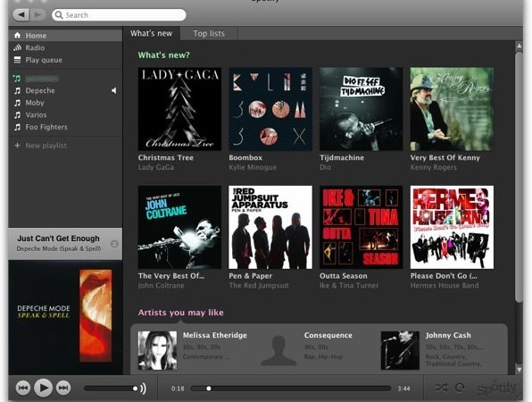Open Hermes House Band album cover
532x402 pixels.
tap(452, 227)
